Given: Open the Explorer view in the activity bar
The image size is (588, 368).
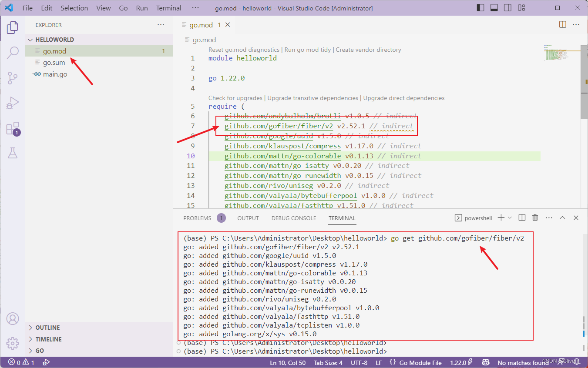Looking at the screenshot, I should pos(13,28).
